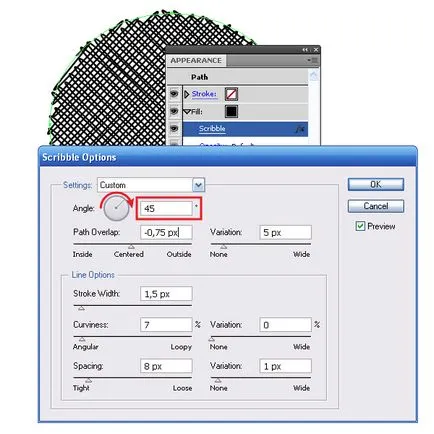The image size is (434, 434).
Task: Click the Cancel button
Action: point(376,206)
